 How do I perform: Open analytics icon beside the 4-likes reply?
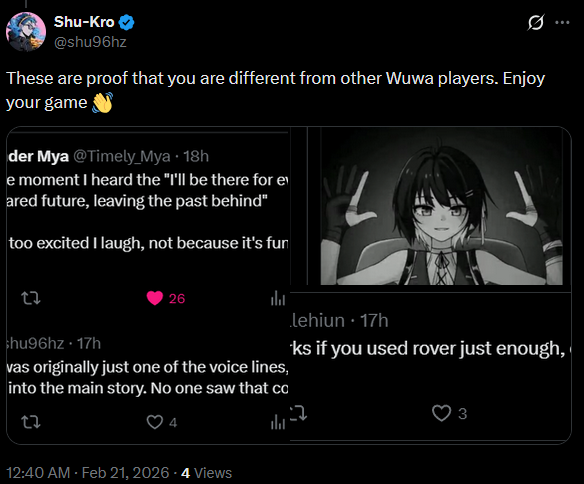(x=278, y=422)
